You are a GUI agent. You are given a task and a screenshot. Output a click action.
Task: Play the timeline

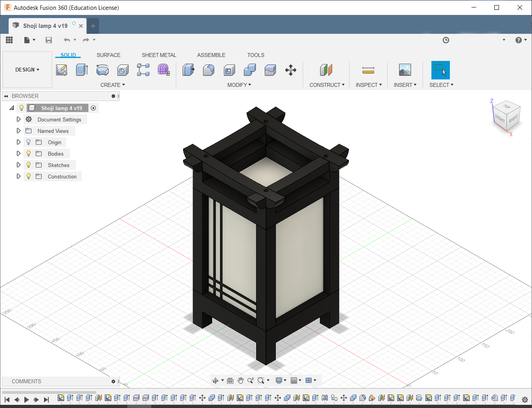(x=27, y=400)
